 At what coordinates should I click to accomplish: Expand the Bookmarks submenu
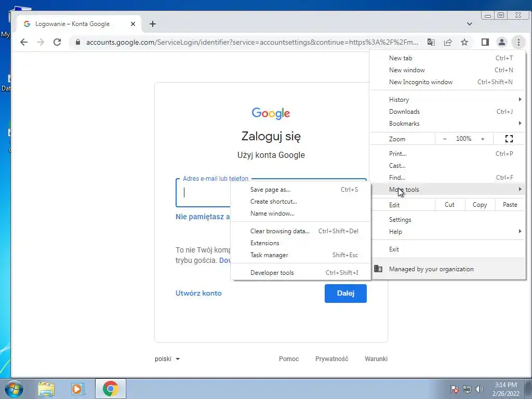447,124
